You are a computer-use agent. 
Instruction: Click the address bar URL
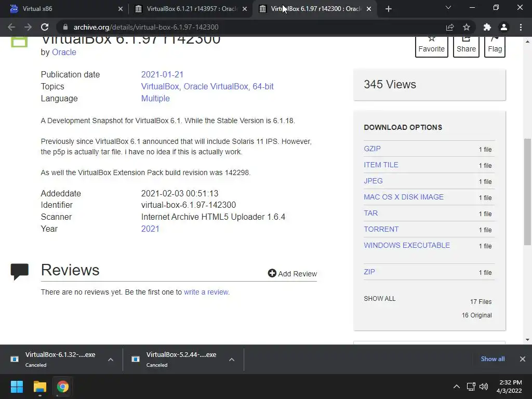coord(146,27)
